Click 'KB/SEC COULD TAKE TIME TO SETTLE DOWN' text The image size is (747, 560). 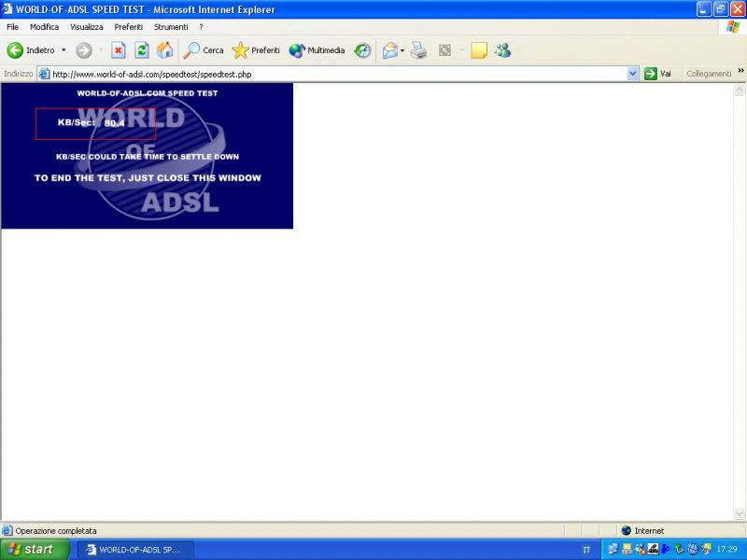pyautogui.click(x=148, y=157)
